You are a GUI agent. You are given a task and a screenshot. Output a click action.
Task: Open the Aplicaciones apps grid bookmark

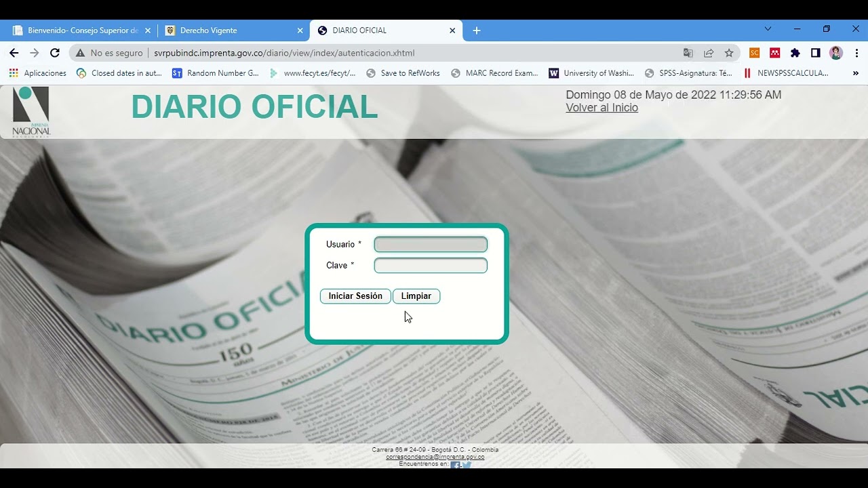[38, 73]
